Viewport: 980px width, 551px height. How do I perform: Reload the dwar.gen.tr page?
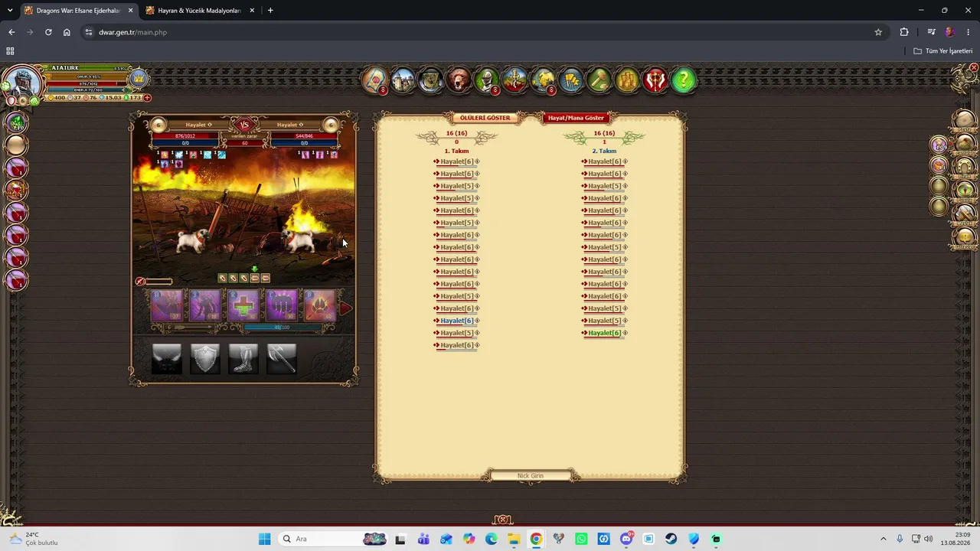[x=48, y=32]
